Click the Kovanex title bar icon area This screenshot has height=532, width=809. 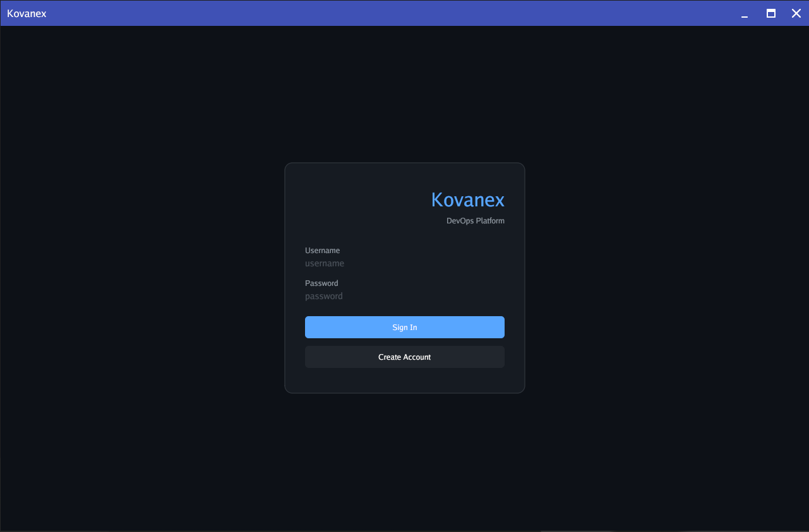click(27, 13)
